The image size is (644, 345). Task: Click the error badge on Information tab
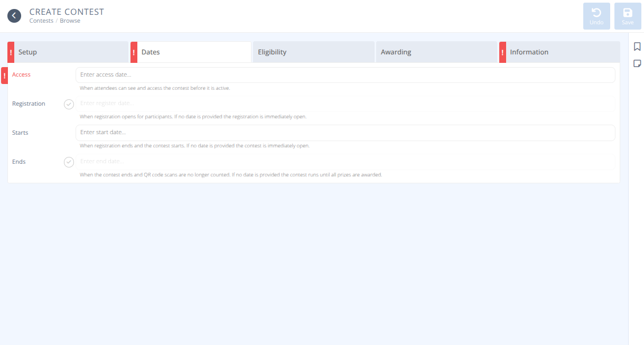[x=503, y=52]
